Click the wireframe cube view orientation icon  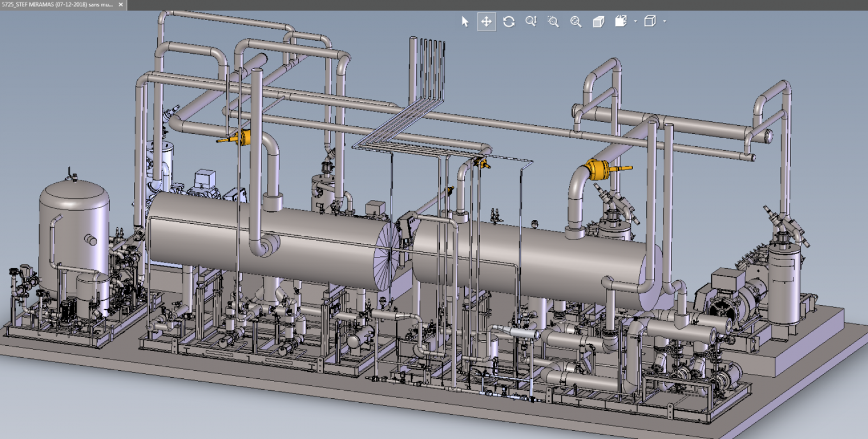[649, 22]
